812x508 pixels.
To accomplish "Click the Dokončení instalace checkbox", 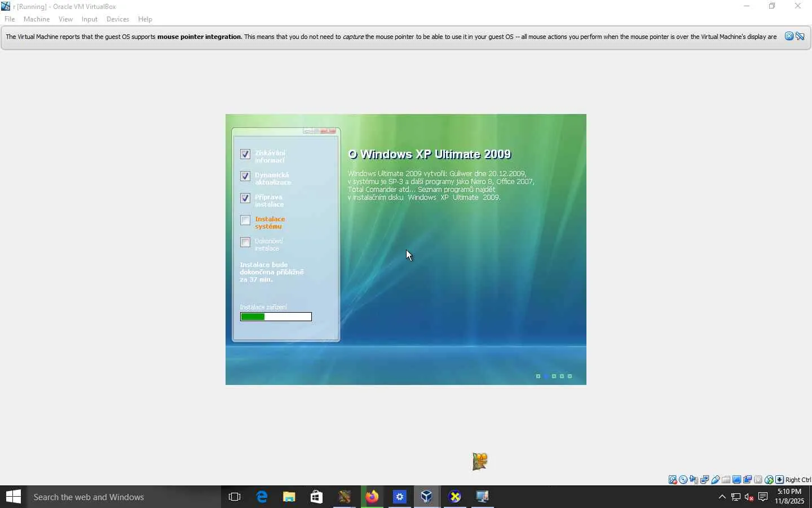I will (245, 242).
